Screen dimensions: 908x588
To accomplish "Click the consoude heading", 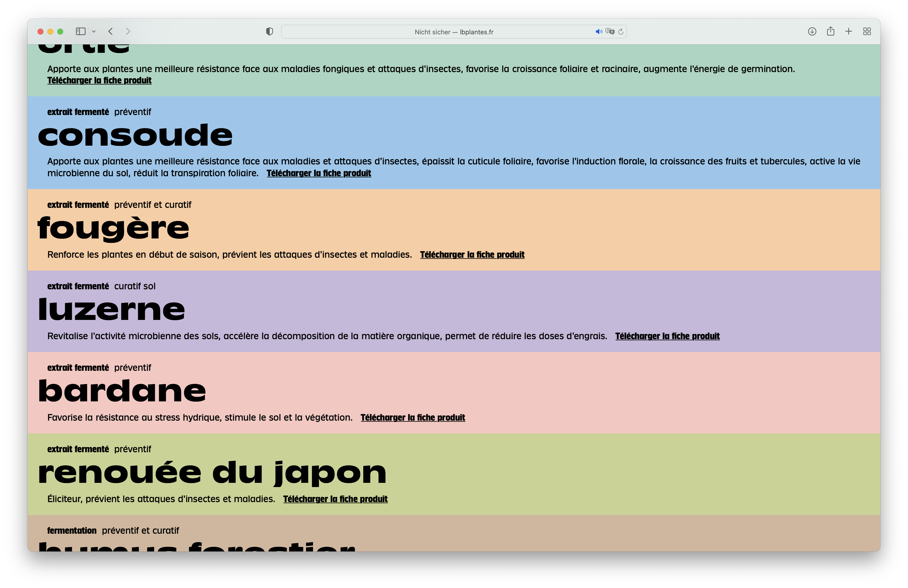I will point(135,136).
